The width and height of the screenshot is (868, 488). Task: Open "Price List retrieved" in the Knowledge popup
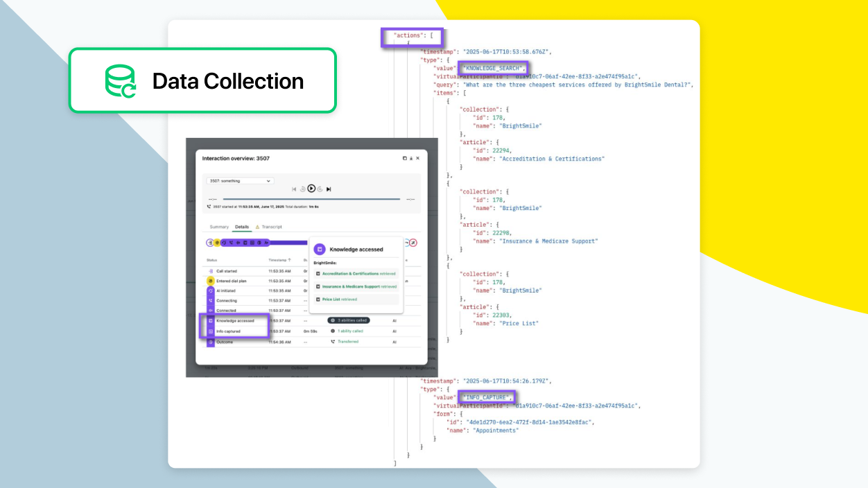pos(338,297)
